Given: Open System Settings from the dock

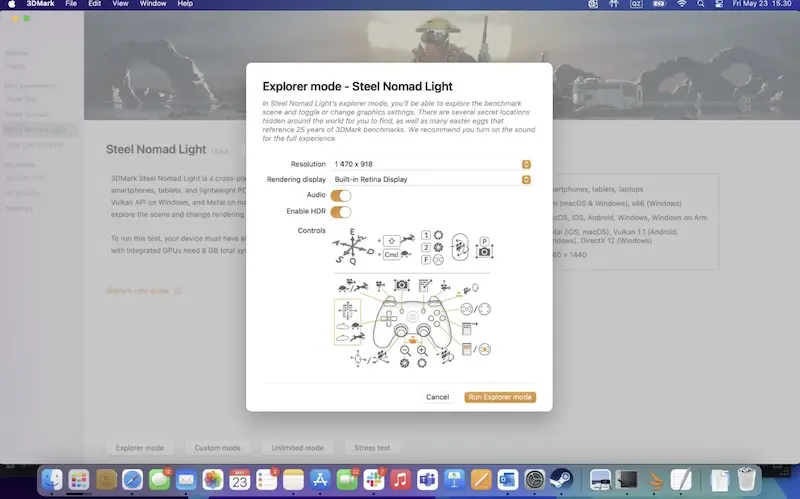Looking at the screenshot, I should click(535, 480).
